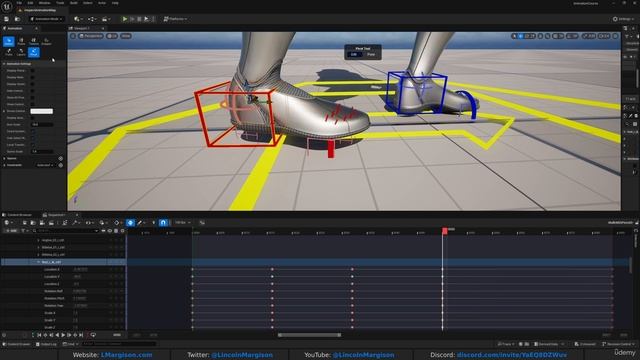The image size is (640, 360).
Task: Click the wrench actions icon in Sequencer toolbar
Action: [x=75, y=222]
